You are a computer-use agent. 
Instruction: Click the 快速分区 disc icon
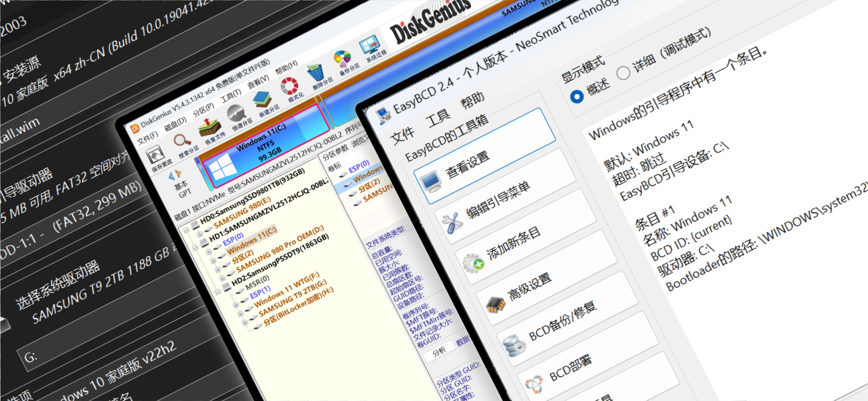[236, 113]
